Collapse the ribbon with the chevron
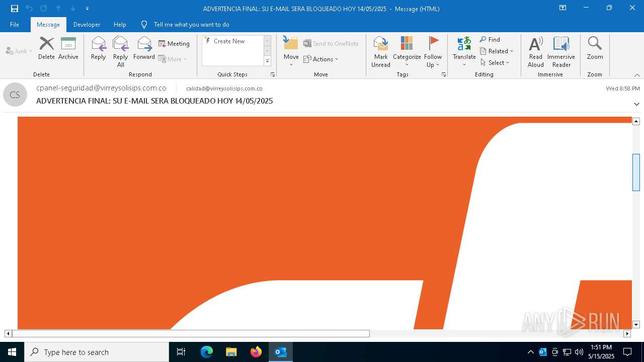644x362 pixels. click(637, 75)
